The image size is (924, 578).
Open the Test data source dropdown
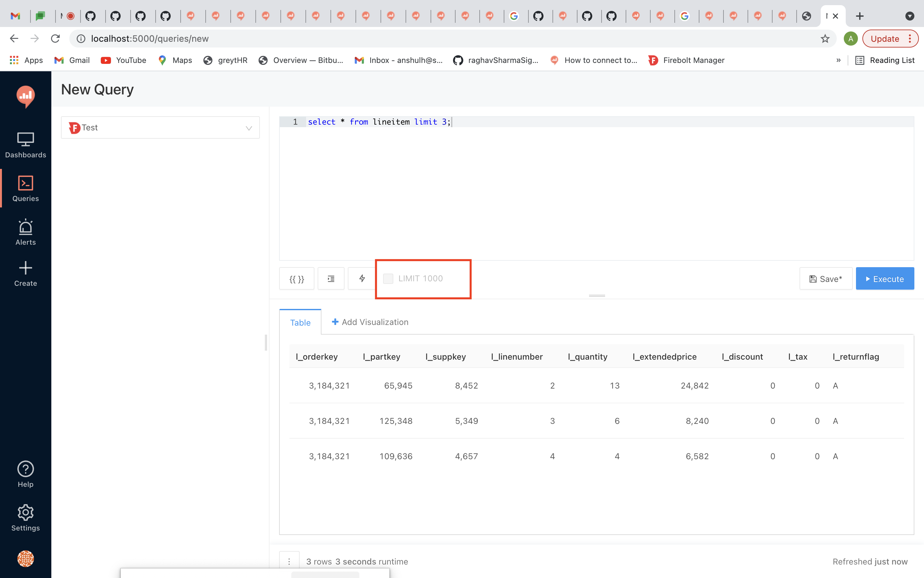coord(160,128)
